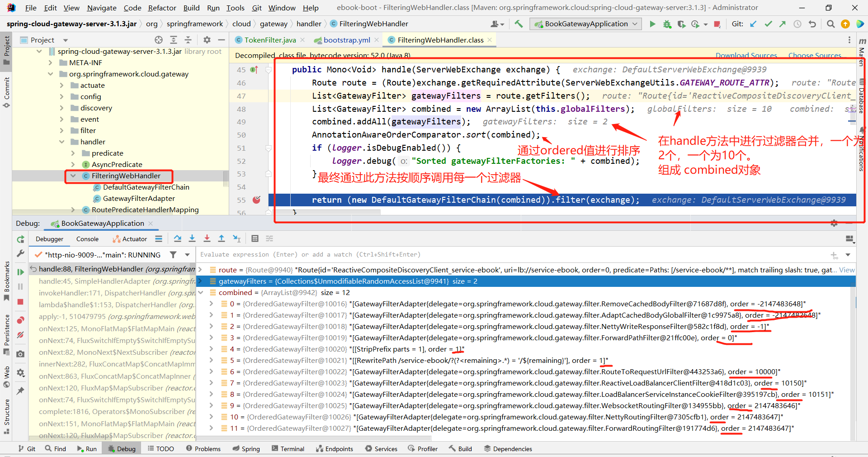View breakpoints icon in debug sidebar
This screenshot has width=868, height=457.
click(20, 320)
